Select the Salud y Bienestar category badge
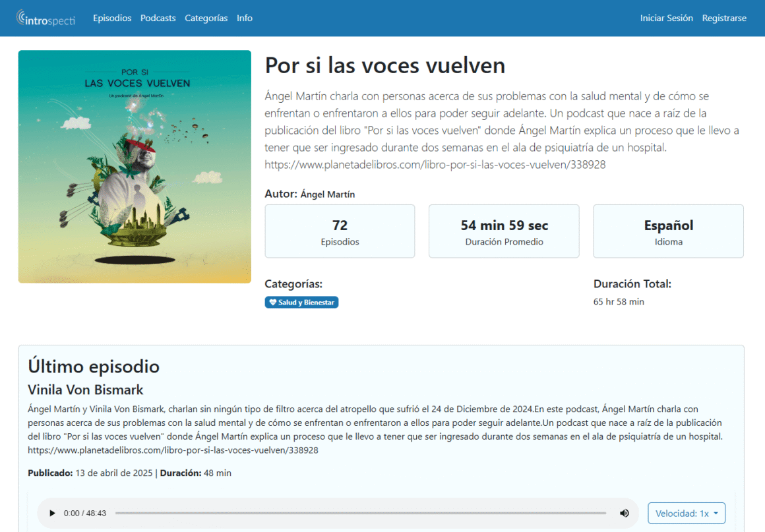This screenshot has height=532, width=765. 301,303
